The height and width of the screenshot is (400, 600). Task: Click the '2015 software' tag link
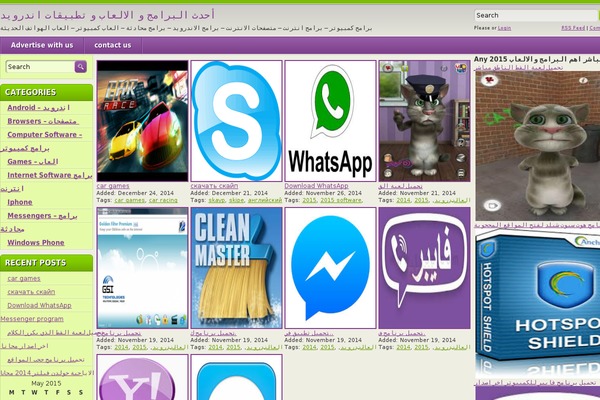[341, 200]
